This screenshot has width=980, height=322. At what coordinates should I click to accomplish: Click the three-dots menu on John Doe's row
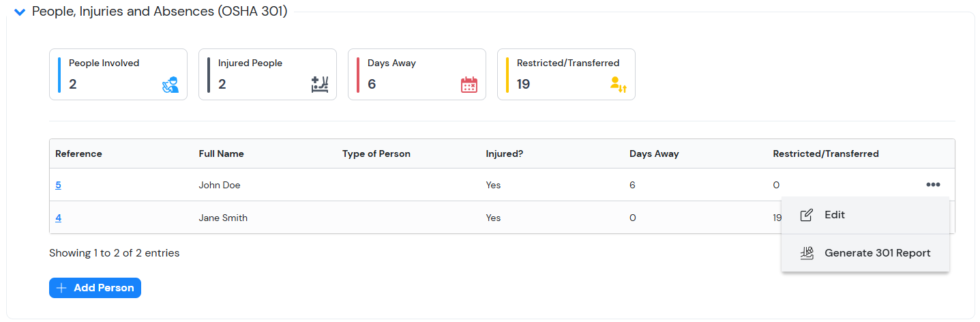[x=933, y=185]
